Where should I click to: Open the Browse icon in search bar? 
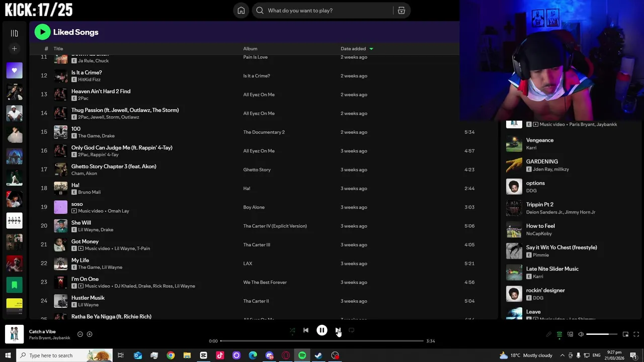click(401, 11)
